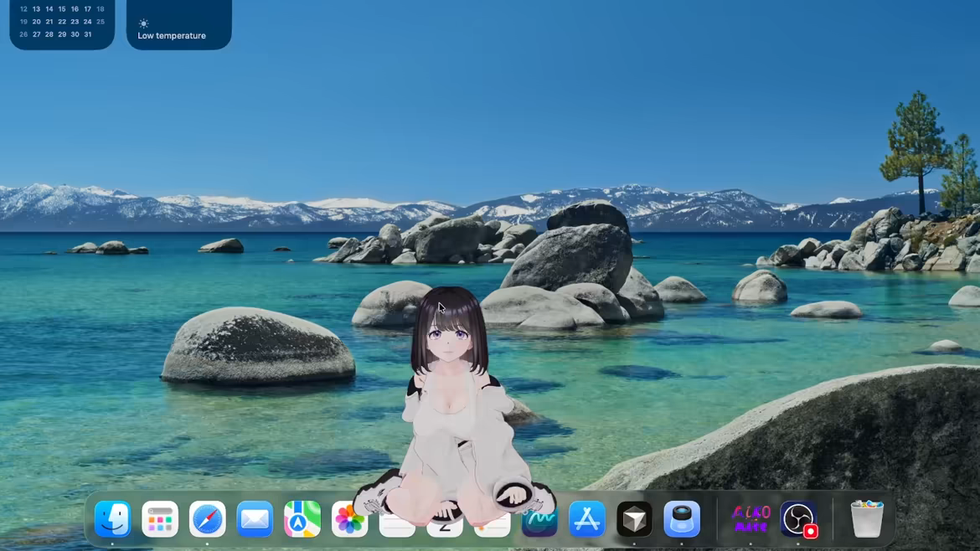The width and height of the screenshot is (980, 551).
Task: Select date 21 in calendar widget
Action: point(49,22)
